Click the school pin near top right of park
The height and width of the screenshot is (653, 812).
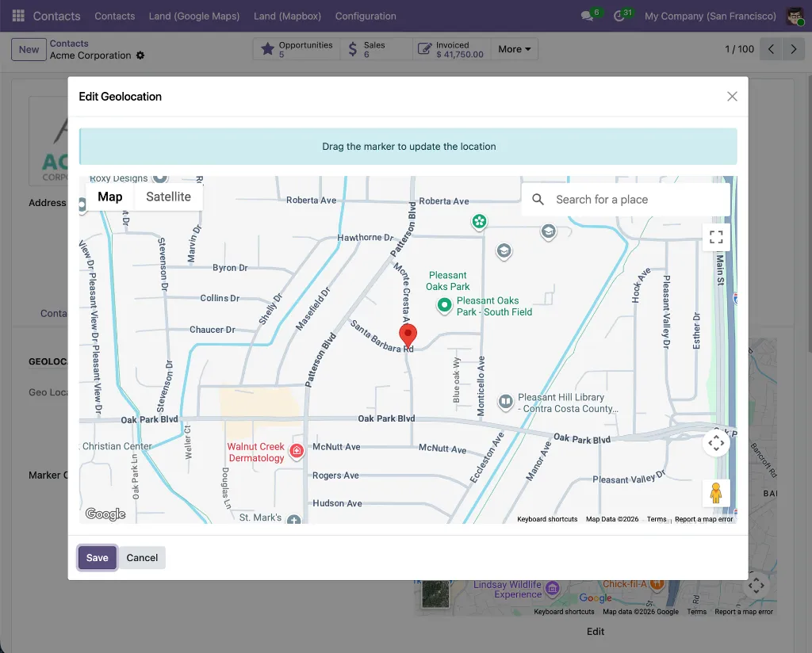[549, 231]
